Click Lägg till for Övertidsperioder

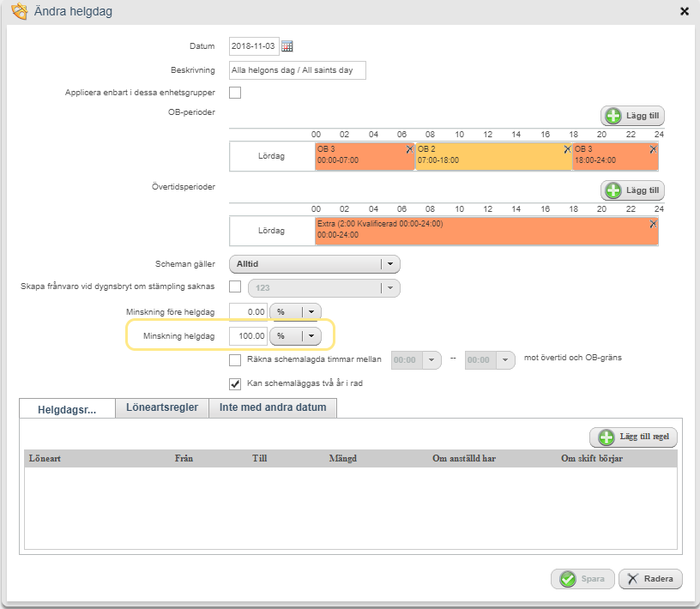coord(632,190)
